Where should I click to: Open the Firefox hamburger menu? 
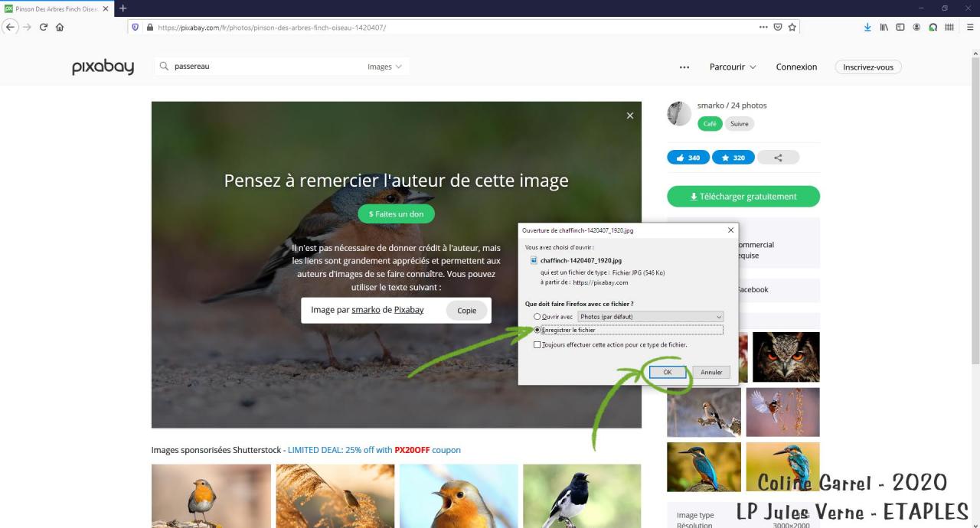[x=970, y=27]
